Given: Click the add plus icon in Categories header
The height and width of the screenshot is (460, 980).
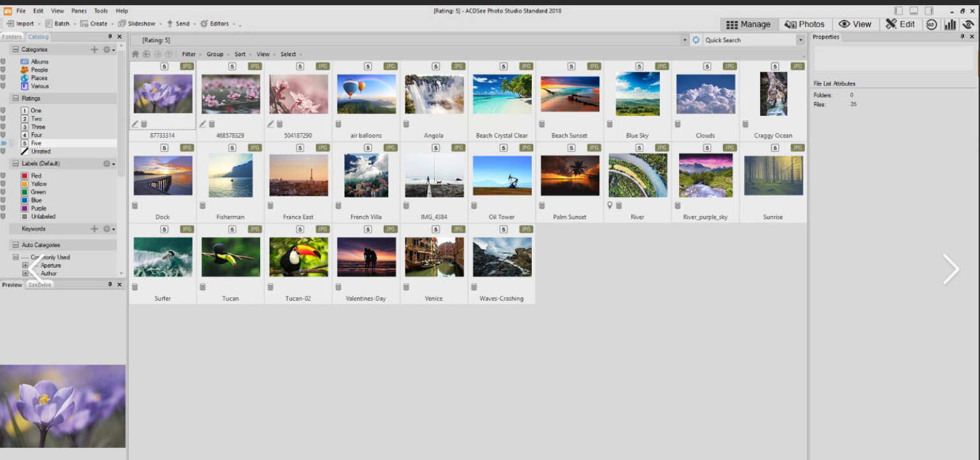Looking at the screenshot, I should [x=94, y=50].
